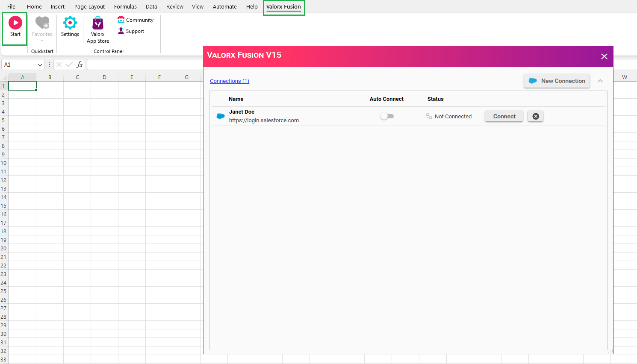637x364 pixels.
Task: Open the Connections (1) link
Action: tap(230, 81)
